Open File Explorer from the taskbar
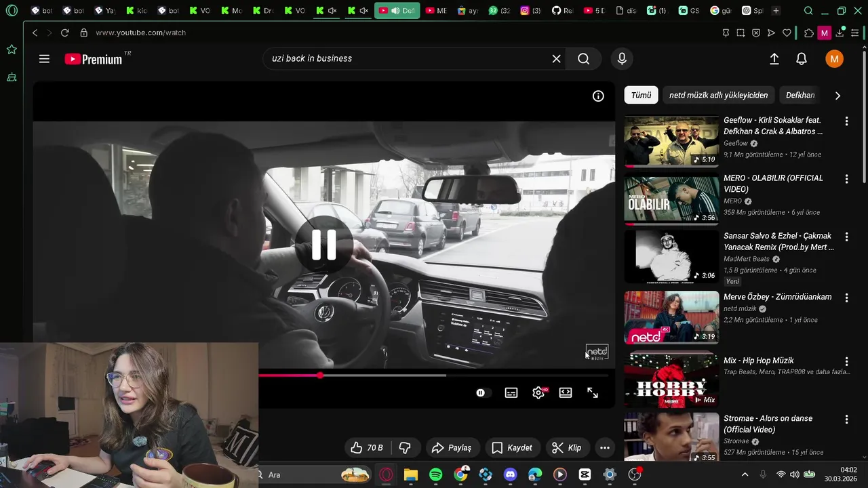Viewport: 868px width, 488px height. tap(410, 474)
